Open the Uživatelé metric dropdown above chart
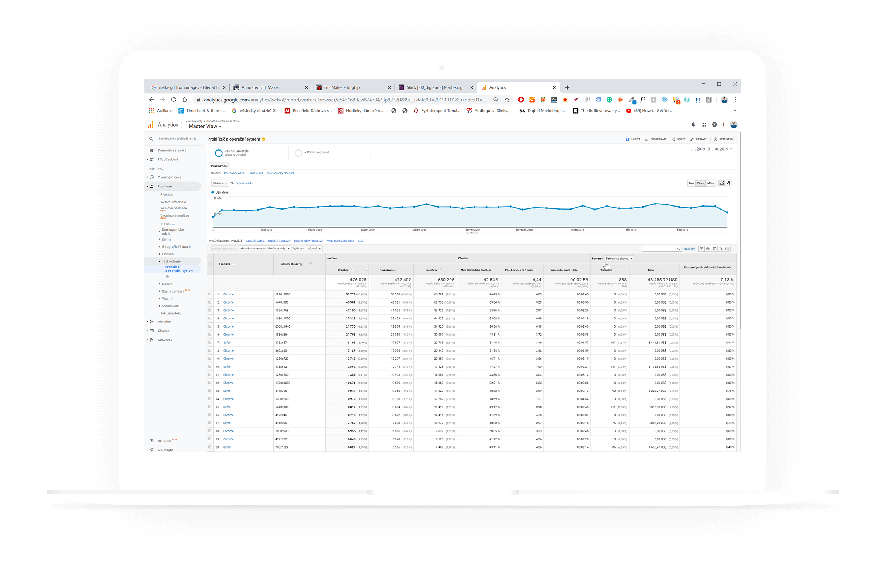Screen dimensions: 887x588 (x=220, y=183)
